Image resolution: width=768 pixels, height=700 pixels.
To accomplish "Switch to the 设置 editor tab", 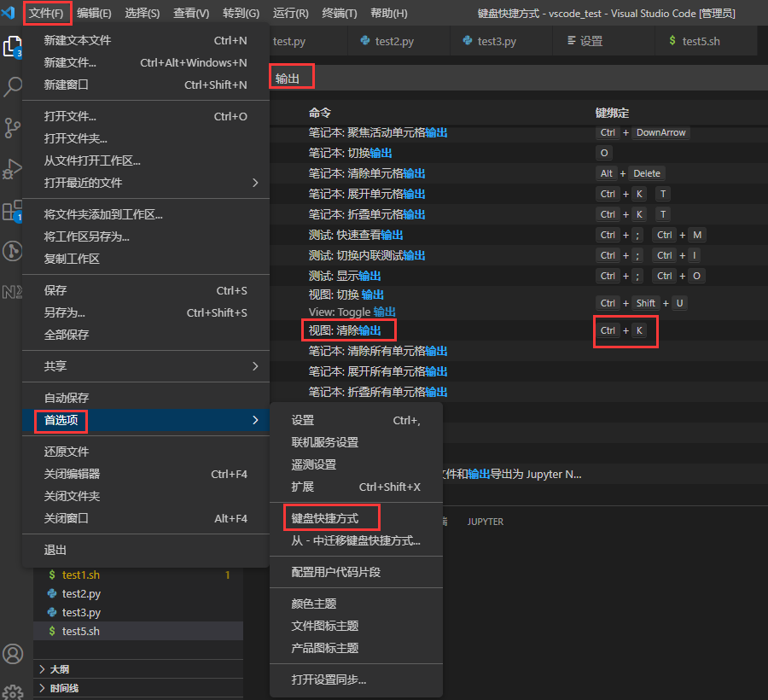I will tap(603, 41).
